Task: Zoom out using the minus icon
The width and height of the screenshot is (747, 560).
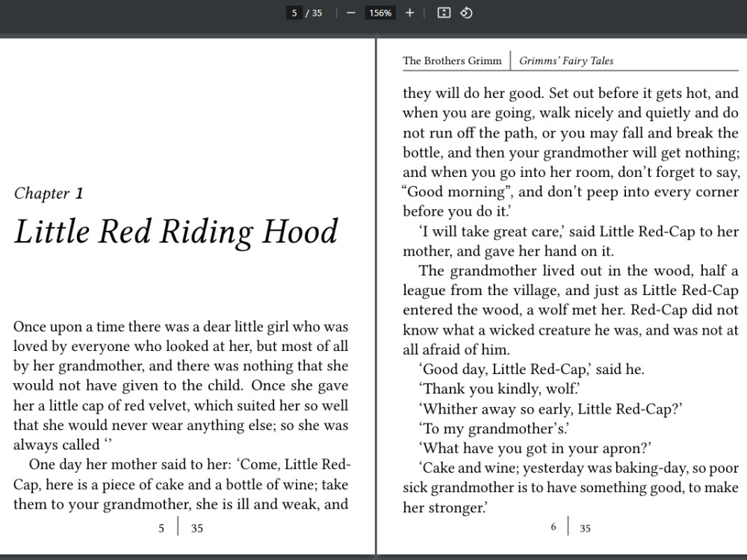Action: pyautogui.click(x=350, y=13)
